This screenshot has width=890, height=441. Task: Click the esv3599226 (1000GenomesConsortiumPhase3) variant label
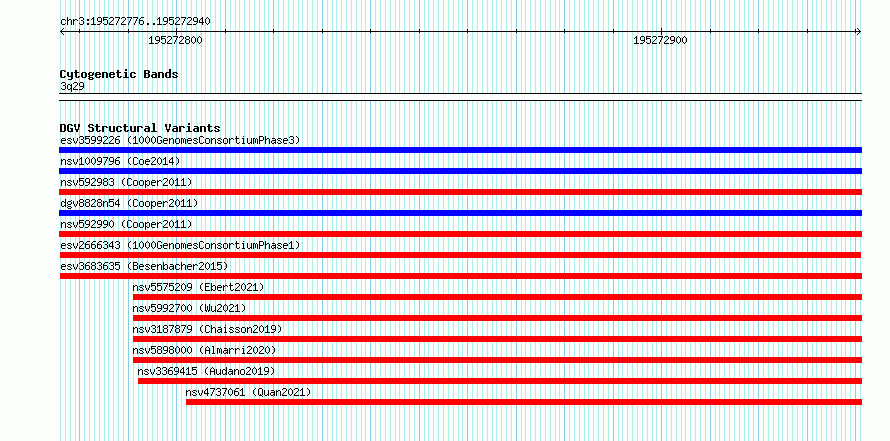180,140
